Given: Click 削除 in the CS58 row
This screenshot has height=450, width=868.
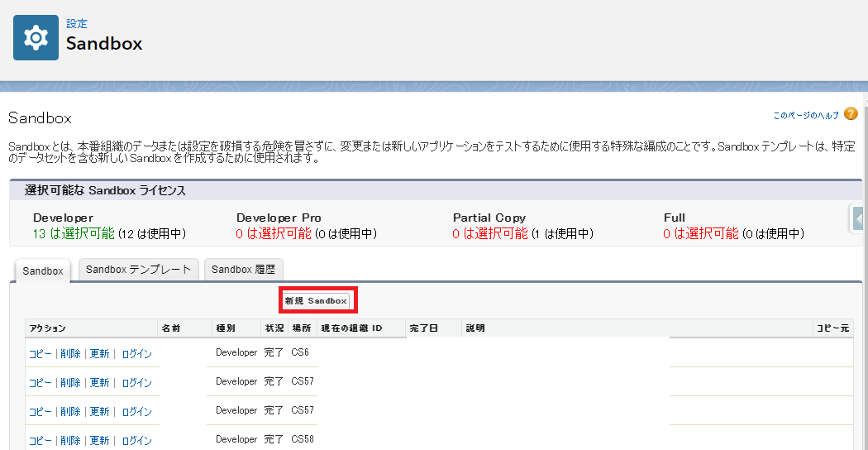Looking at the screenshot, I should pos(70,441).
